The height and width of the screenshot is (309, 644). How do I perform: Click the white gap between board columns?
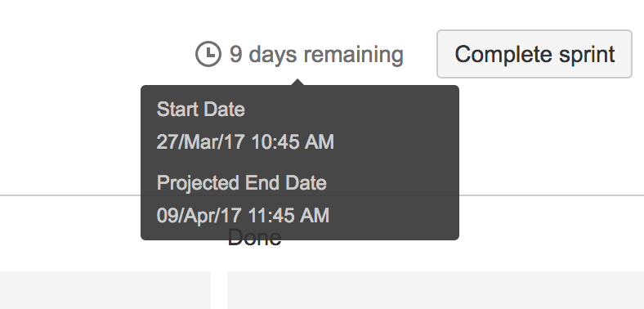pos(219,290)
